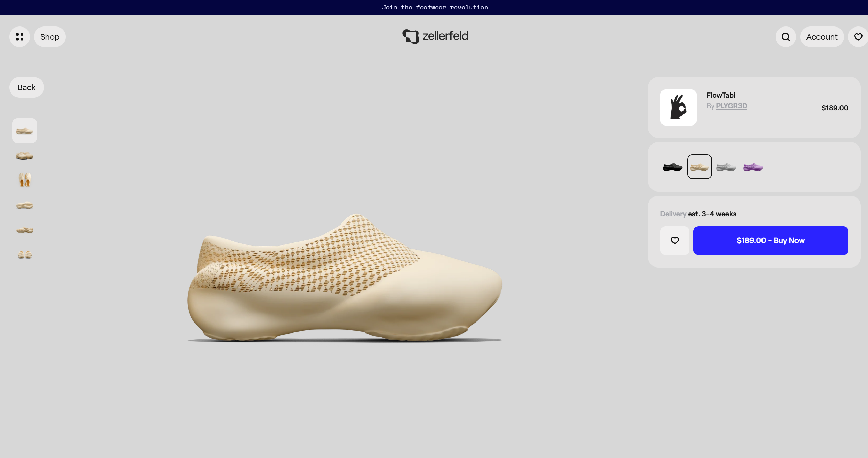Click the $189.00 Buy Now button

pyautogui.click(x=770, y=240)
